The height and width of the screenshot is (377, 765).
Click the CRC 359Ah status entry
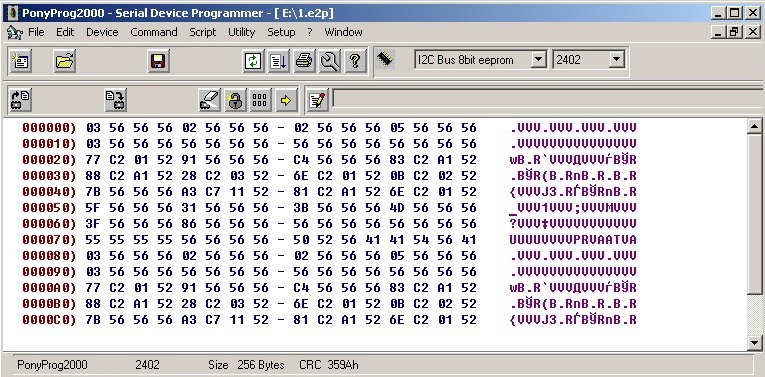click(329, 365)
